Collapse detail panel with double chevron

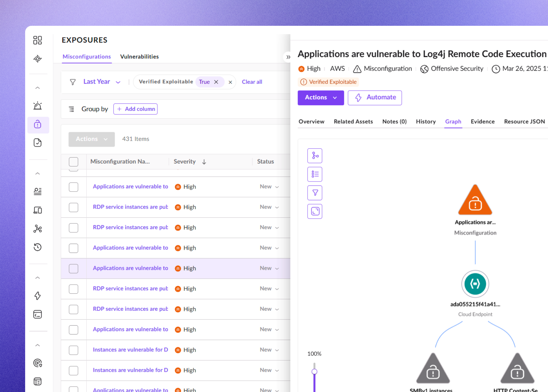pos(288,57)
